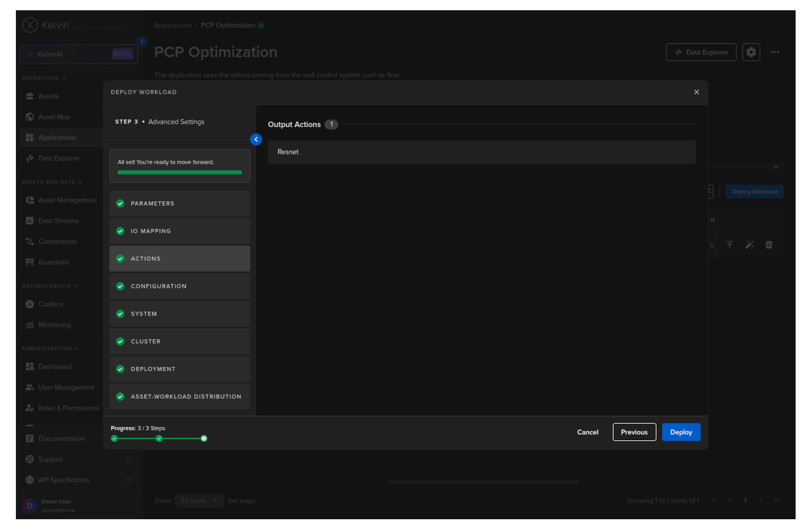Open the three-dots more options menu
The height and width of the screenshot is (530, 812).
click(775, 52)
